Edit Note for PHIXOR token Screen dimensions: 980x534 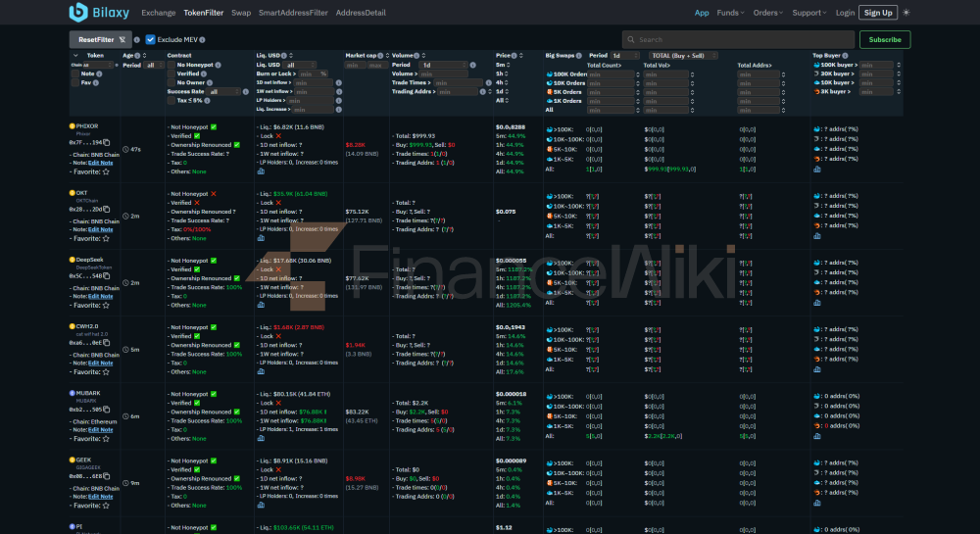[x=100, y=163]
